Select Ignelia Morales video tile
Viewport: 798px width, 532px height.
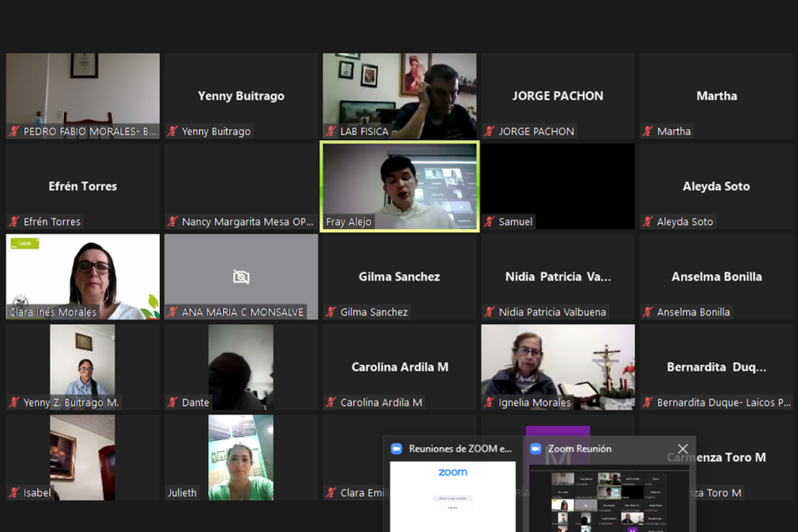pyautogui.click(x=558, y=367)
